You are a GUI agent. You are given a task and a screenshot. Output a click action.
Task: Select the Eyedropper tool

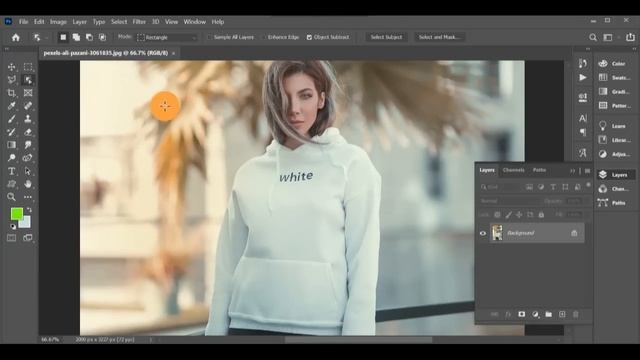(x=11, y=106)
